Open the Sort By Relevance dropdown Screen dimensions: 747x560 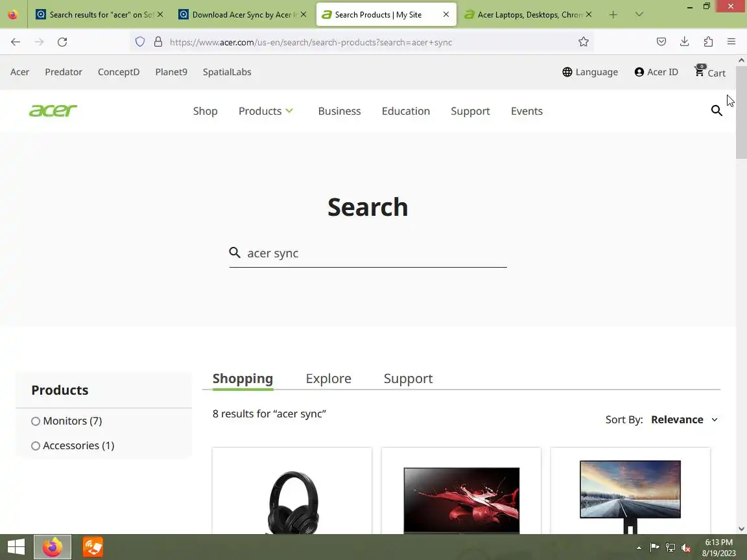point(685,419)
